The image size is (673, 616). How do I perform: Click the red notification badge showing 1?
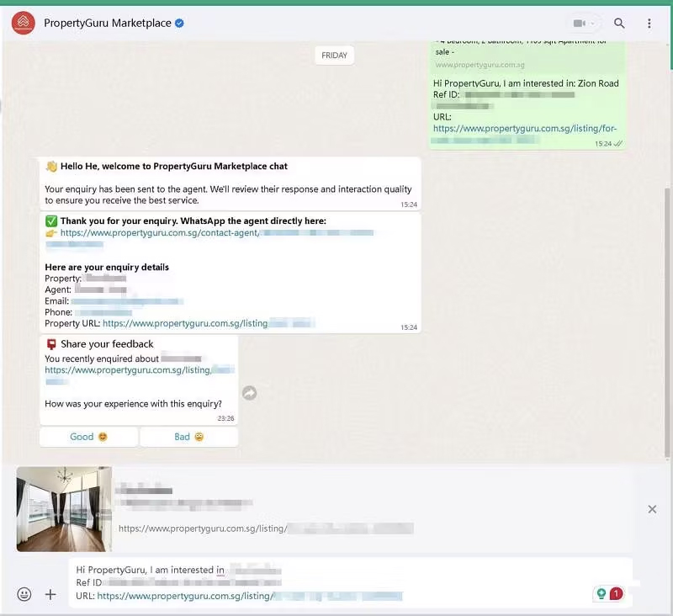617,593
